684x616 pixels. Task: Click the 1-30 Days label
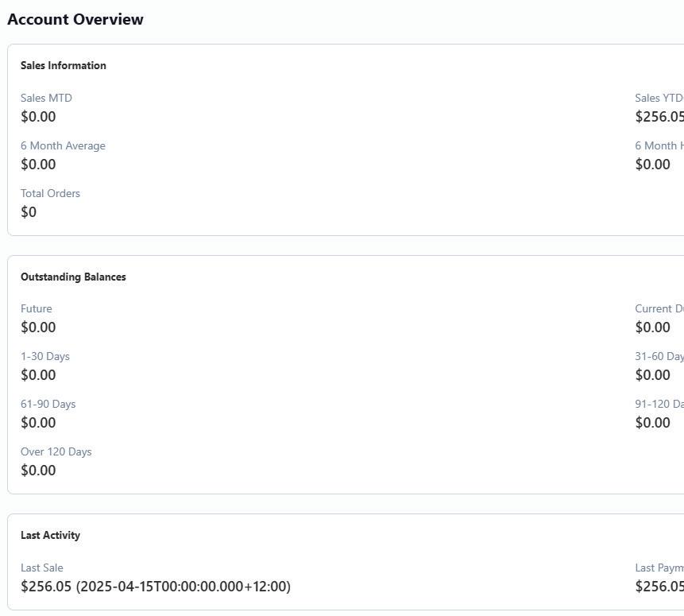pyautogui.click(x=44, y=356)
